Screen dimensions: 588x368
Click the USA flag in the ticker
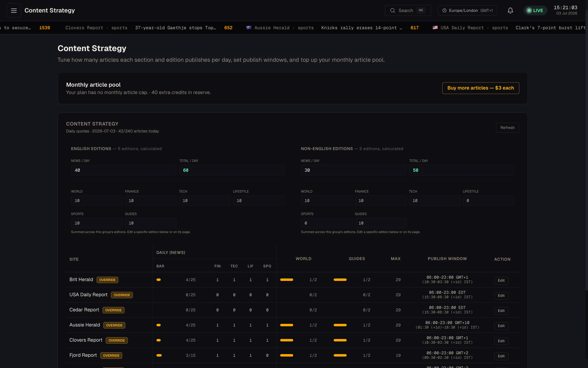click(x=435, y=28)
